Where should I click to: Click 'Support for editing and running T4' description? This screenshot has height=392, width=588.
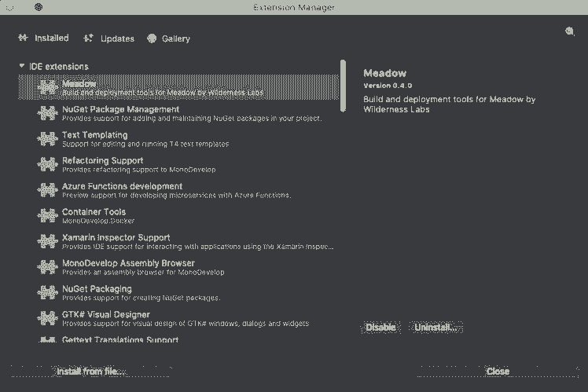click(145, 144)
